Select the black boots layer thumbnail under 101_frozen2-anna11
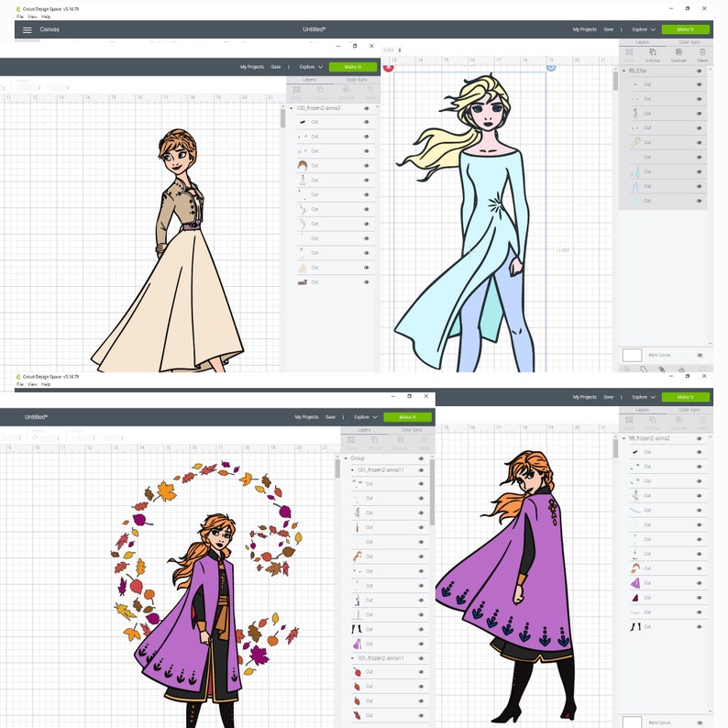The width and height of the screenshot is (728, 728). pos(357,629)
